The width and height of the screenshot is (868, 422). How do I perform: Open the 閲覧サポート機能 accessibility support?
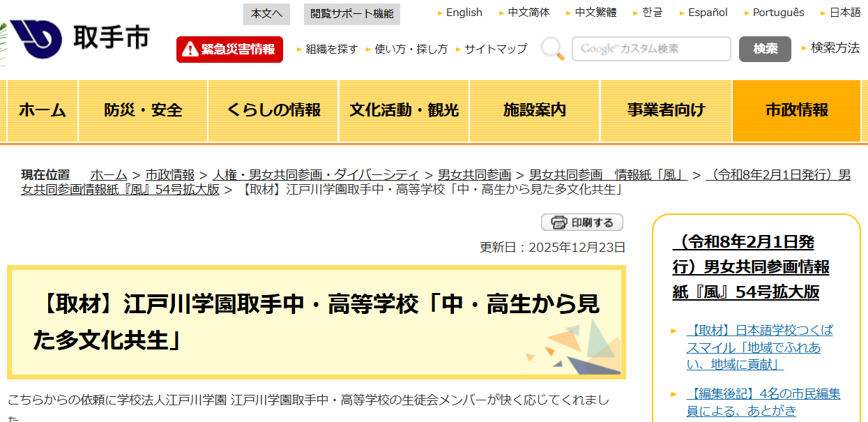pyautogui.click(x=352, y=14)
